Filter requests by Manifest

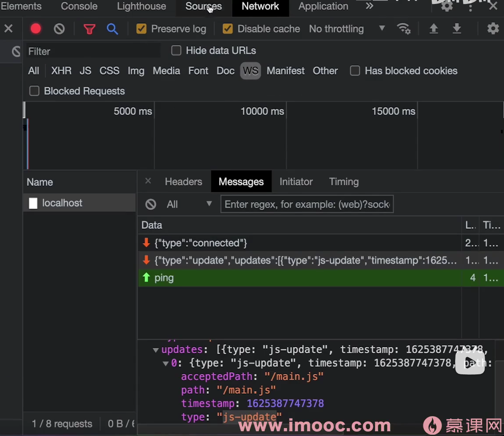coord(285,71)
